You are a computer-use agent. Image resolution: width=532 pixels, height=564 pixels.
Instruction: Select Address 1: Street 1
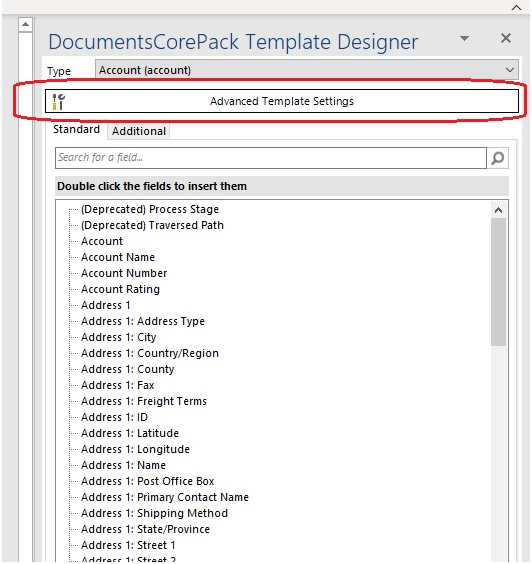click(128, 545)
